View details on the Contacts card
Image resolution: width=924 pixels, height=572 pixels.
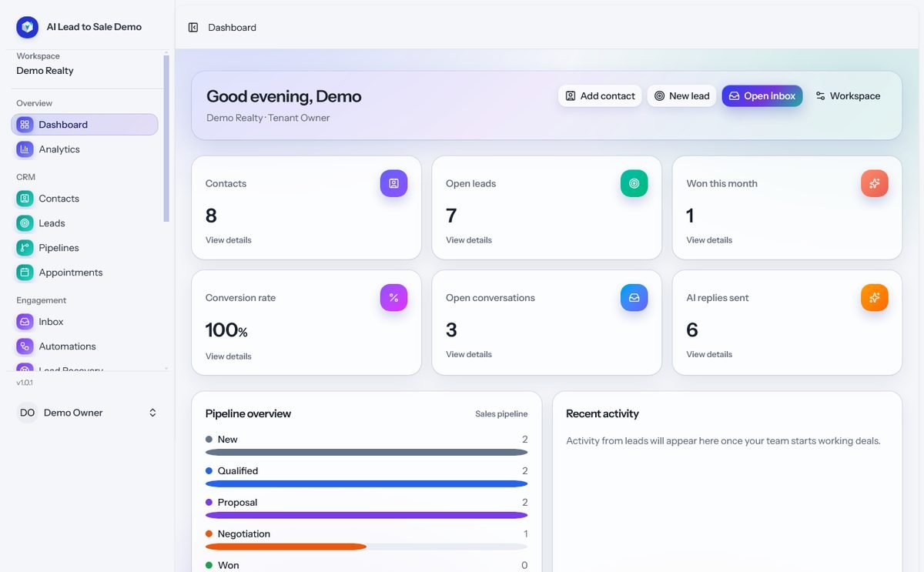point(228,240)
